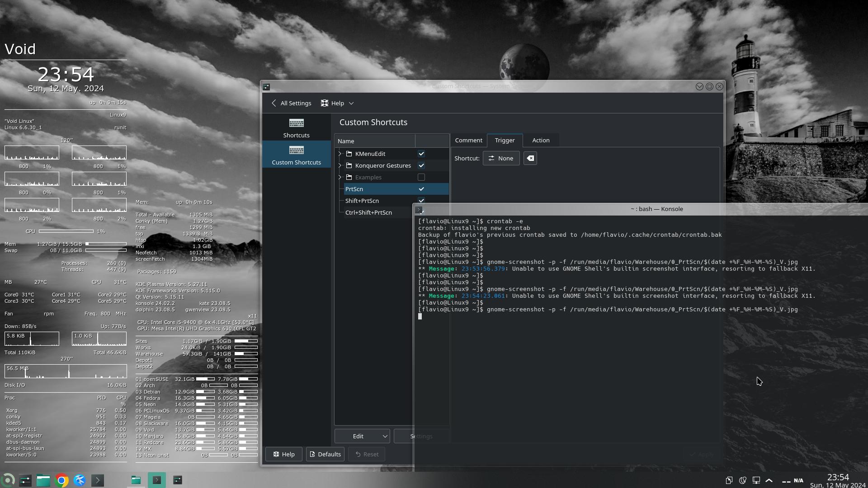Screen dimensions: 868x488
Task: Switch to the Comment tab
Action: coord(468,140)
